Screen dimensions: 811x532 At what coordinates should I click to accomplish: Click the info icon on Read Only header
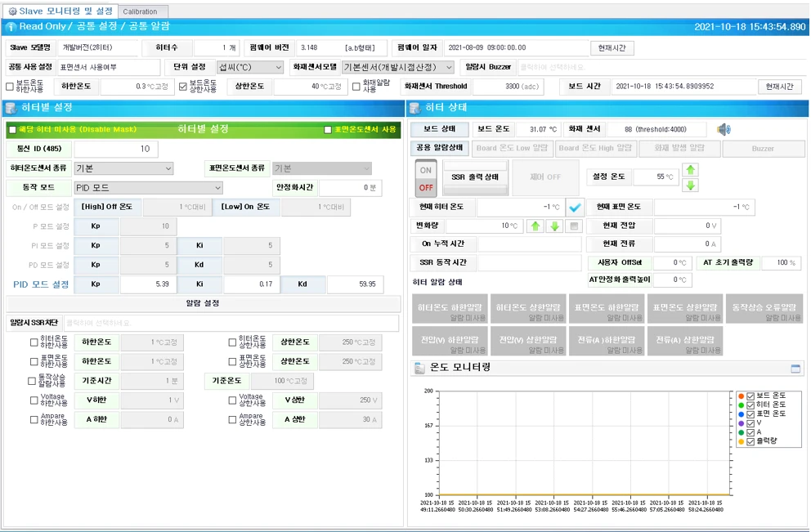tap(11, 27)
